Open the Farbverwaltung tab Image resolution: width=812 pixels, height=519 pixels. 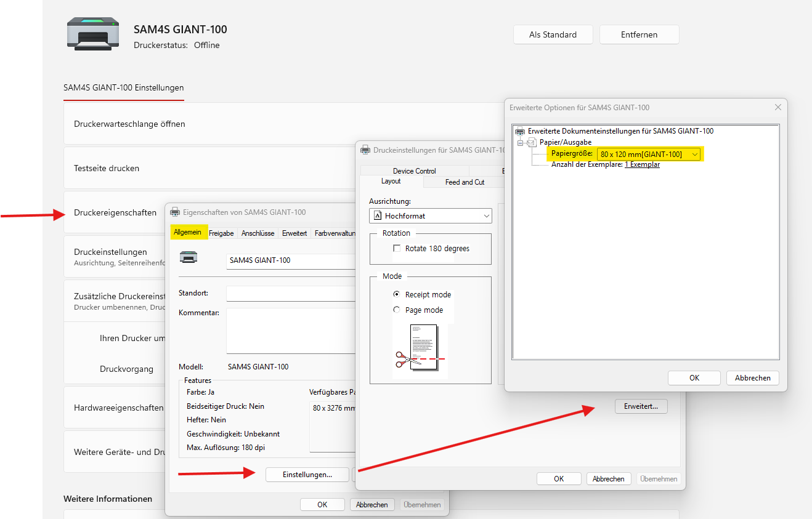coord(335,233)
